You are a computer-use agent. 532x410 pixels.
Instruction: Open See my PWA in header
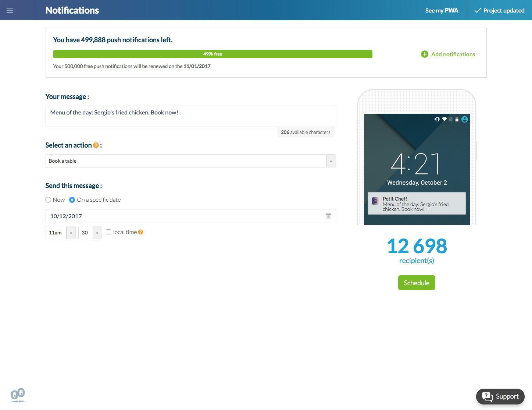coord(442,10)
